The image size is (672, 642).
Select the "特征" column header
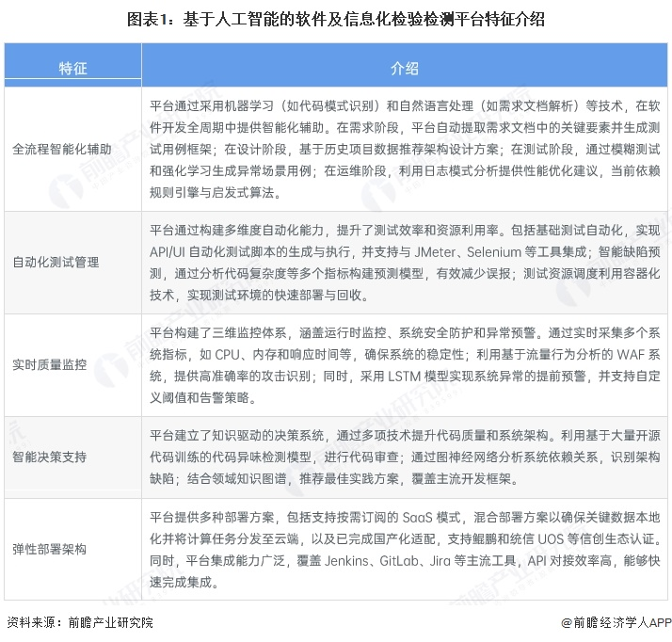point(72,69)
